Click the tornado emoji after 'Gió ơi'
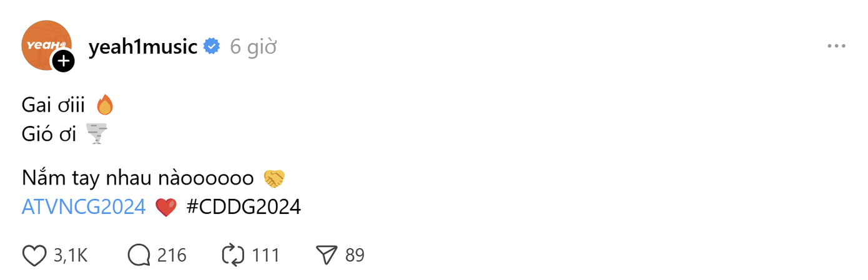 click(96, 133)
